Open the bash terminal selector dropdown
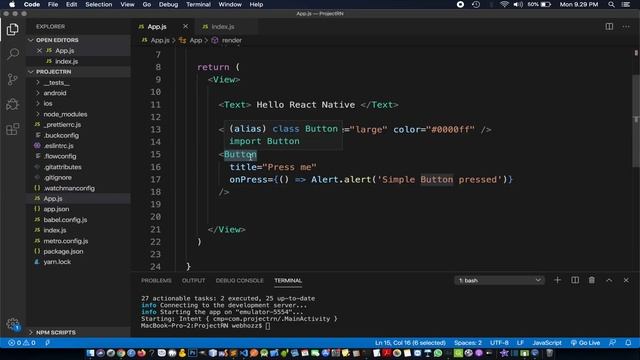Screen dimensions: 640x360 point(499,280)
